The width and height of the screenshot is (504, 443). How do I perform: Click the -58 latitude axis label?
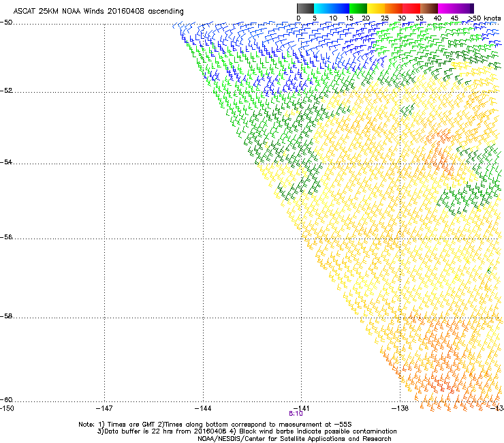tap(6, 316)
